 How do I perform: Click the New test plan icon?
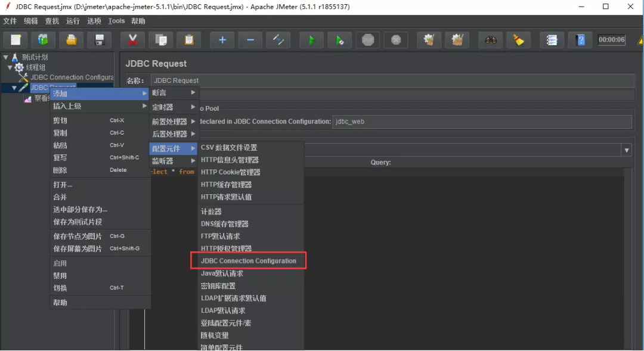pos(16,40)
